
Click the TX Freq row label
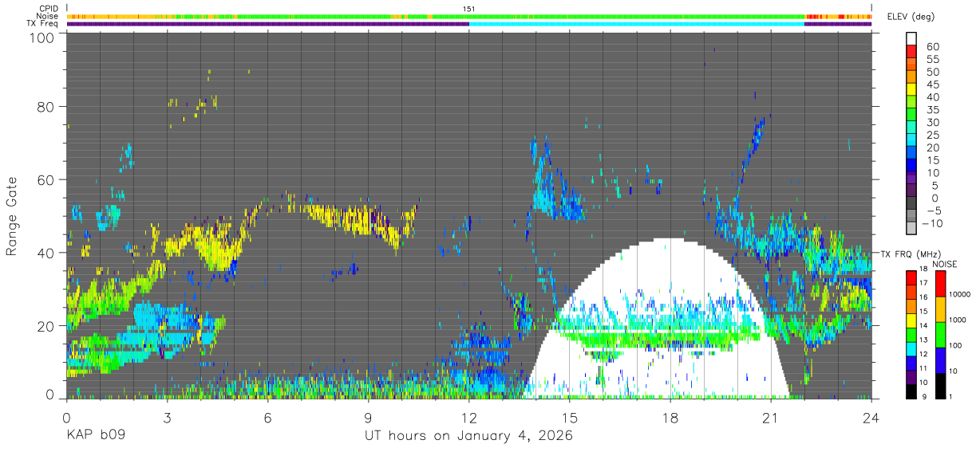pyautogui.click(x=42, y=23)
